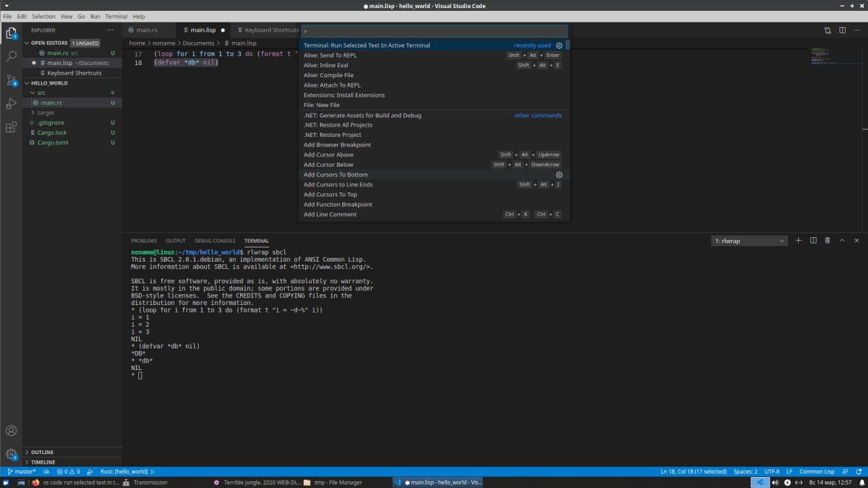Close the terminal panel
The height and width of the screenshot is (488, 868).
(x=856, y=241)
